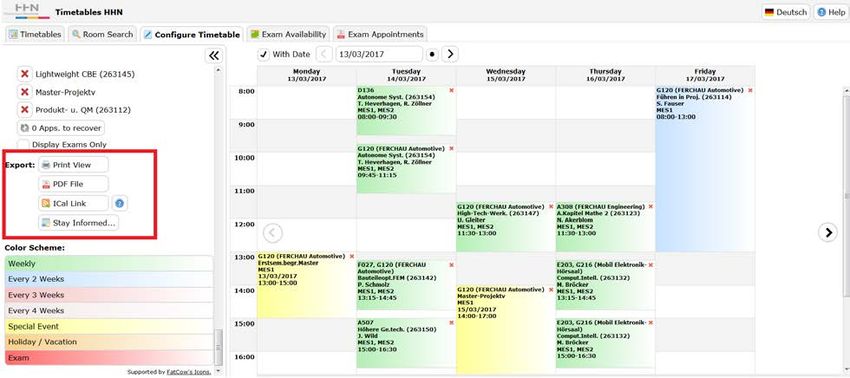The image size is (850, 378).
Task: Open the Room Search tab
Action: pyautogui.click(x=102, y=34)
